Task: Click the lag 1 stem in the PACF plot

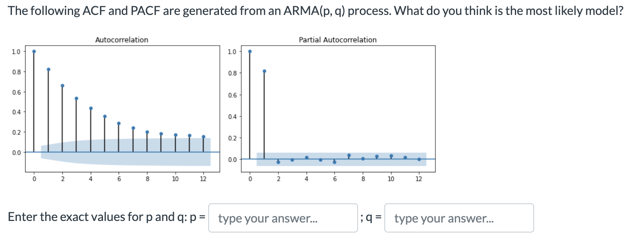Action: click(x=264, y=115)
